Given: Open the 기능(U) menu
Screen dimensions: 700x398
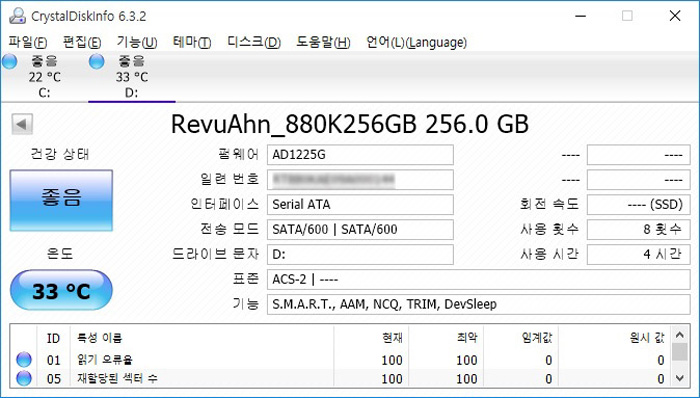Looking at the screenshot, I should click(137, 43).
